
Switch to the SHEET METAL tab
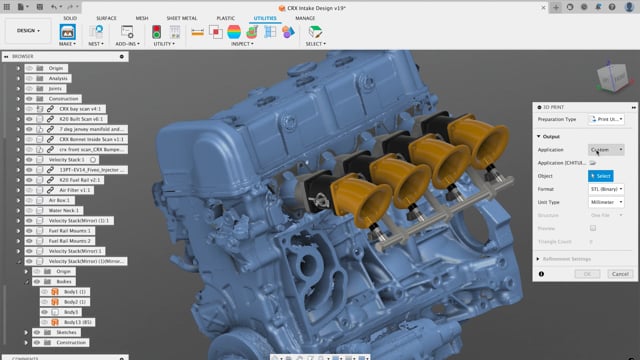coord(182,18)
